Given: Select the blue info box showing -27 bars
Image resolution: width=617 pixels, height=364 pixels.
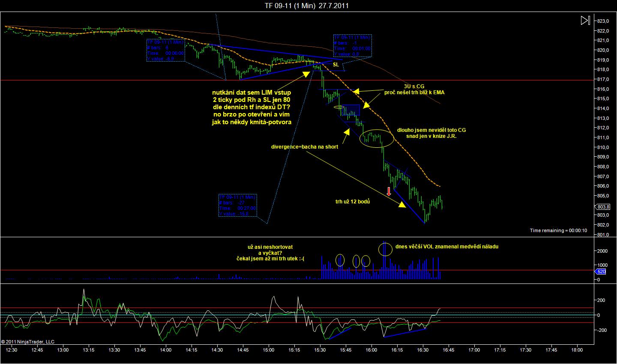Looking at the screenshot, I should tap(238, 205).
